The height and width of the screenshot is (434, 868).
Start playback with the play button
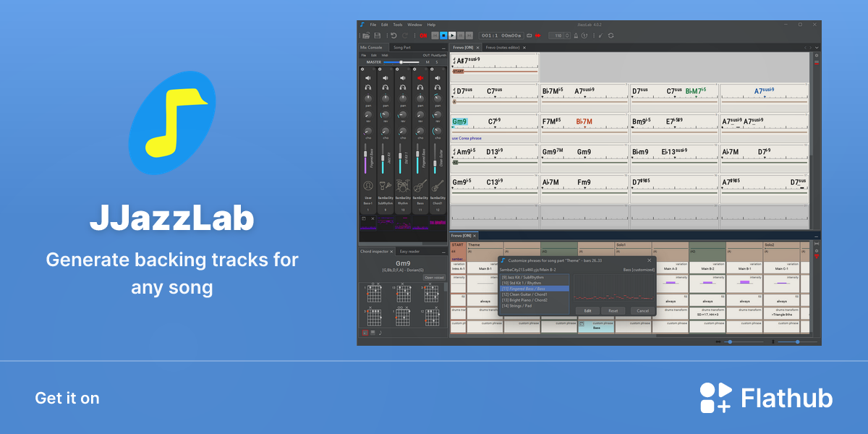pyautogui.click(x=452, y=35)
